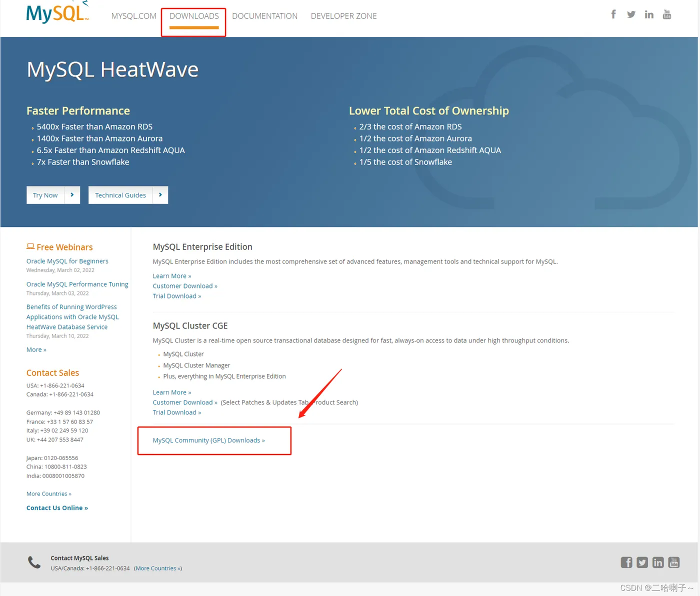Image resolution: width=700 pixels, height=596 pixels.
Task: Click the Germany phone number line
Action: tap(63, 412)
